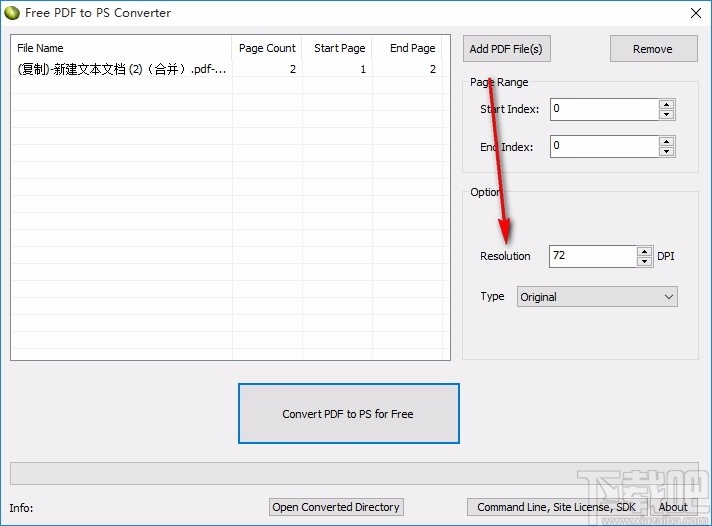Remove the selected file with the Remove button
Screen dimensions: 712x526
pyautogui.click(x=653, y=49)
